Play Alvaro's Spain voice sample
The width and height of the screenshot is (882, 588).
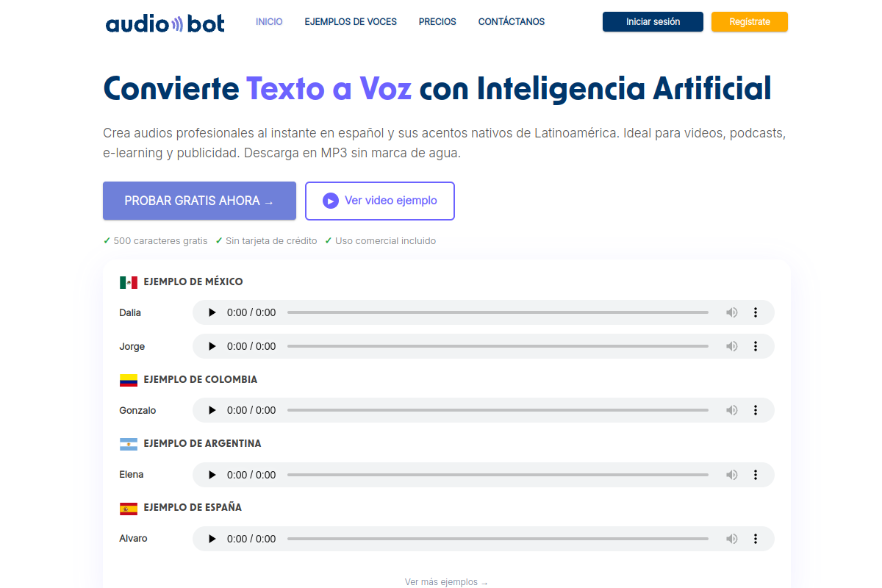click(212, 539)
